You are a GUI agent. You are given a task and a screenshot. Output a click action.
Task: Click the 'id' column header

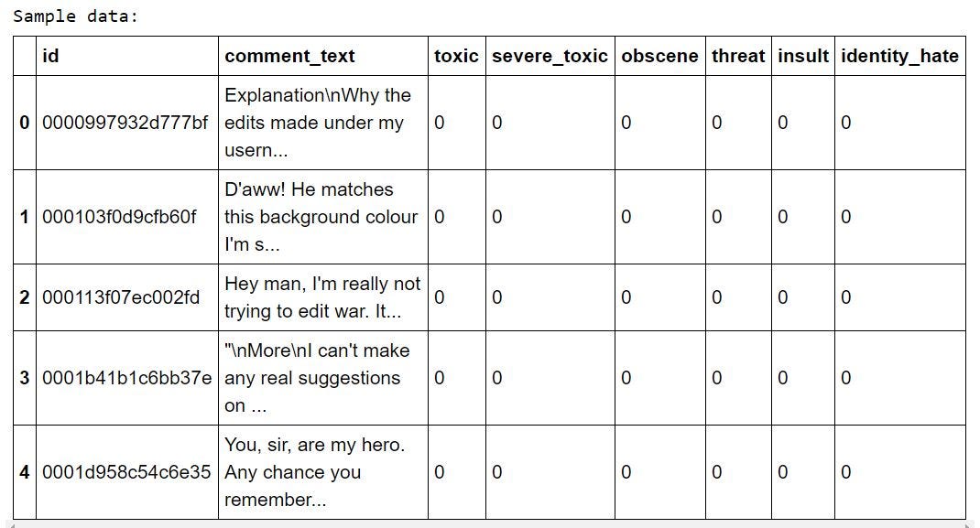point(51,56)
